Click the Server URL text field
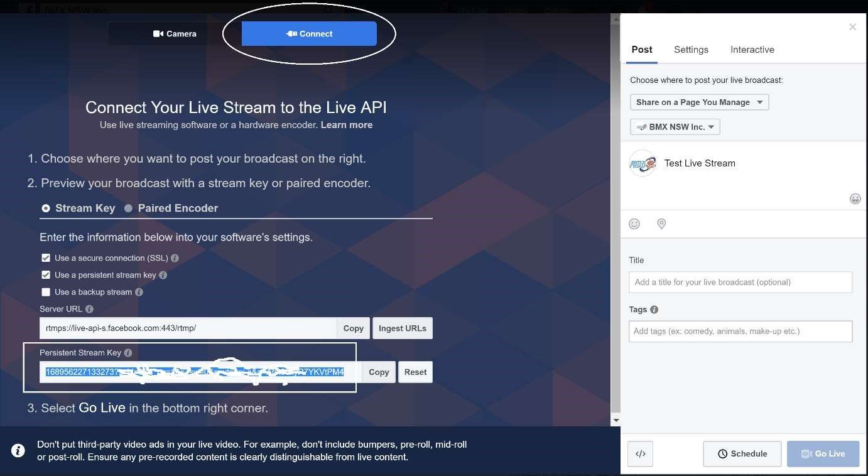Screen dimensions: 868x476 click(188, 328)
